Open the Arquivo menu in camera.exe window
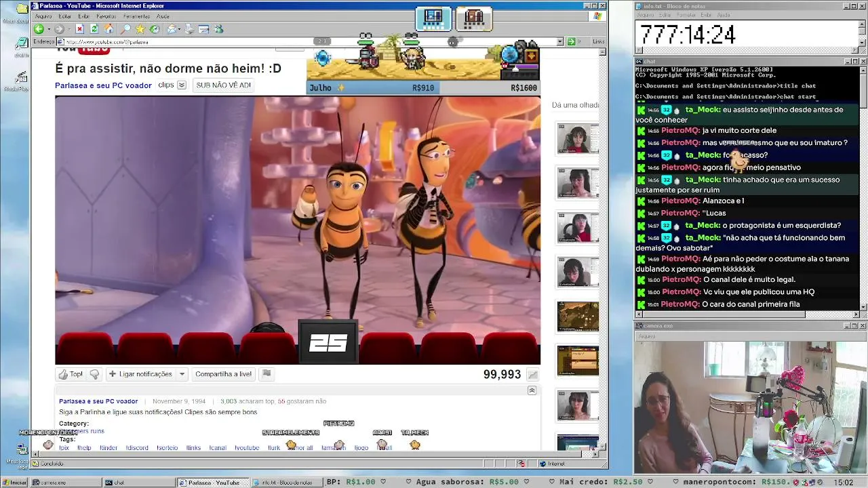The height and width of the screenshot is (488, 868). click(646, 336)
